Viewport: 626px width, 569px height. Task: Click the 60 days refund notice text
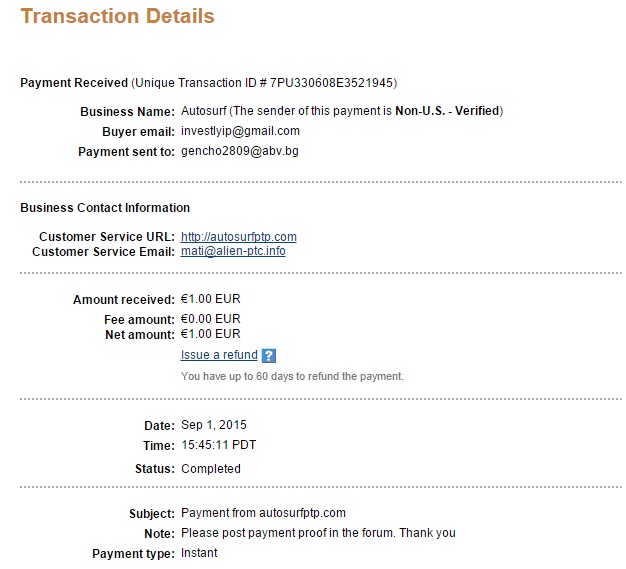pos(292,377)
